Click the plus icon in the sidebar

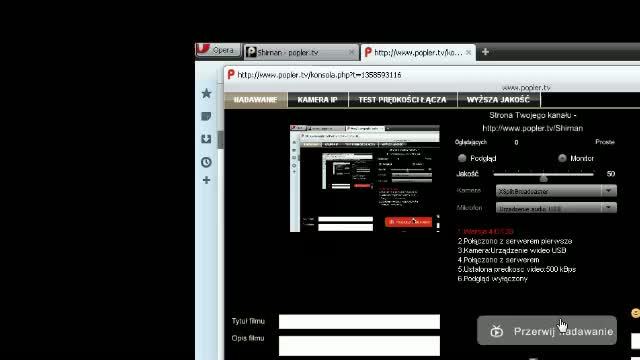click(x=206, y=180)
